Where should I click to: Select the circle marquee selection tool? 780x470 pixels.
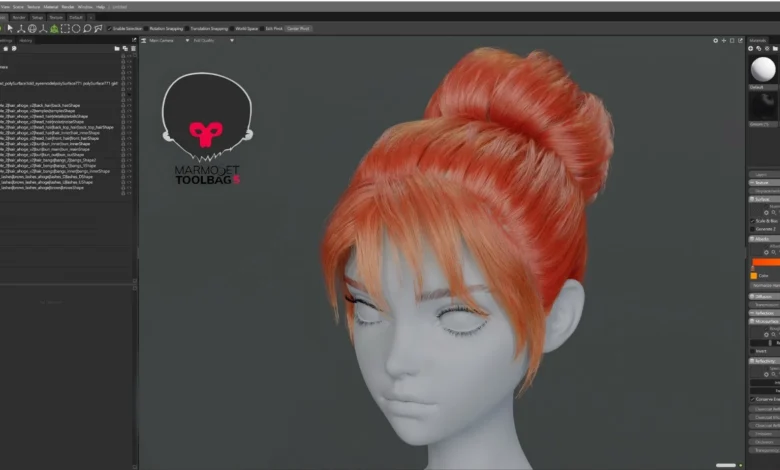76,28
